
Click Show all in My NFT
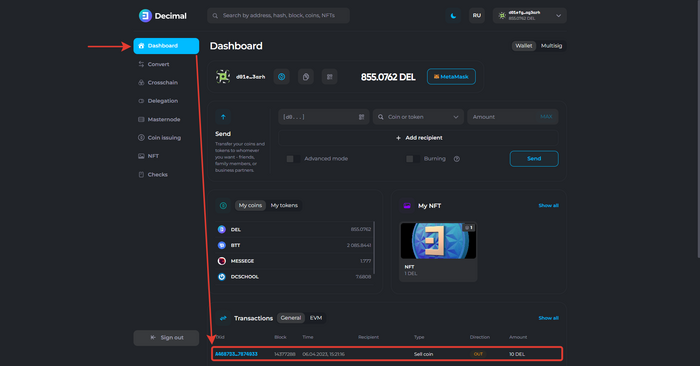click(x=548, y=206)
